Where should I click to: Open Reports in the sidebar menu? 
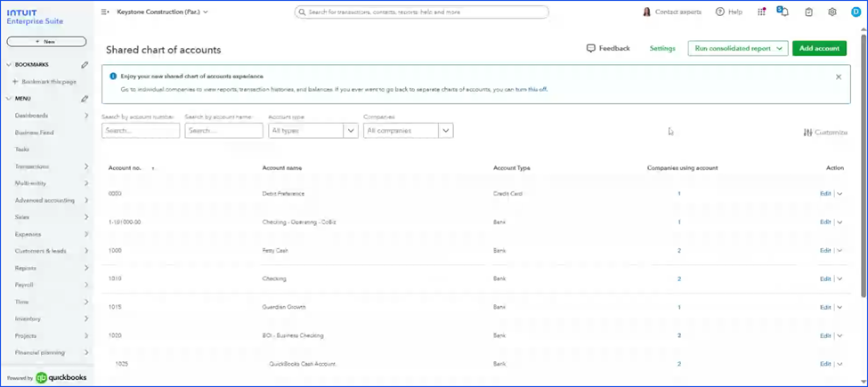tap(26, 268)
